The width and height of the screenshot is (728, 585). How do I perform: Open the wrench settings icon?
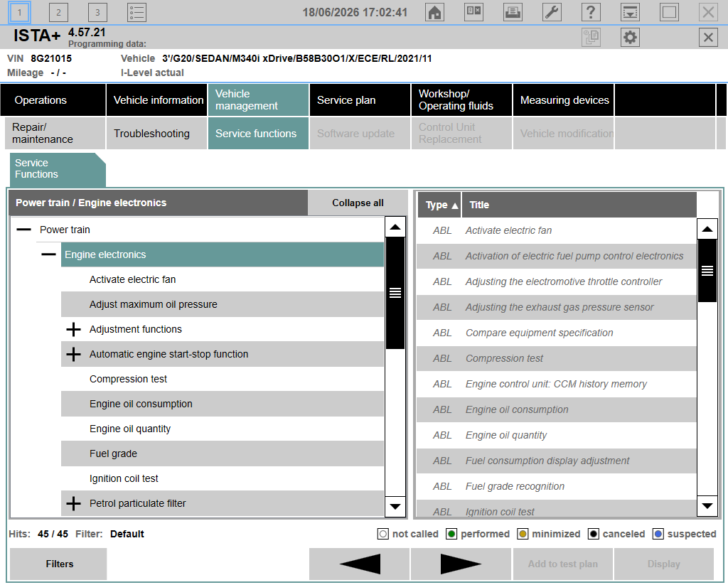point(552,12)
